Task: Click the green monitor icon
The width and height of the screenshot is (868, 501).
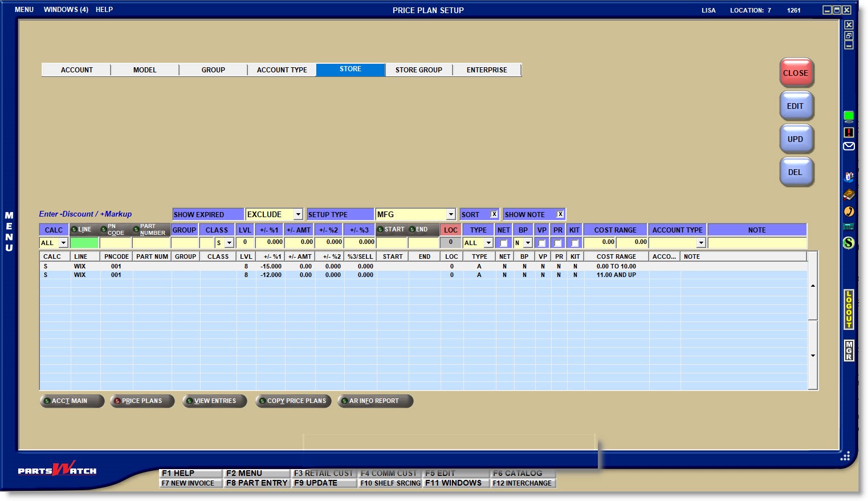Action: [x=849, y=117]
